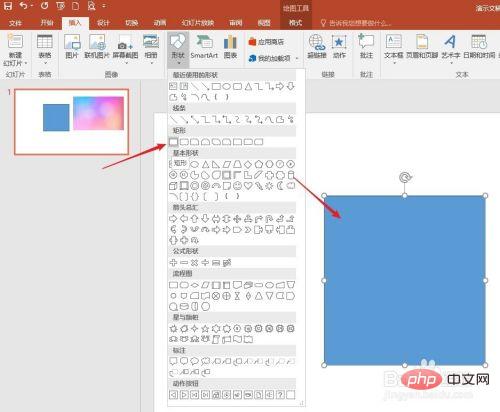This screenshot has height=412, width=500.
Task: Collapse the 形状 shapes dropdown
Action: tap(178, 49)
